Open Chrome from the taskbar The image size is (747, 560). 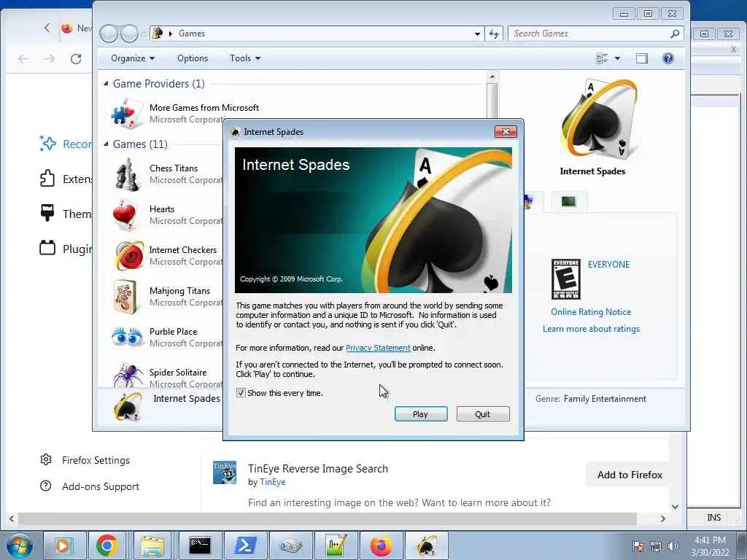pyautogui.click(x=107, y=545)
